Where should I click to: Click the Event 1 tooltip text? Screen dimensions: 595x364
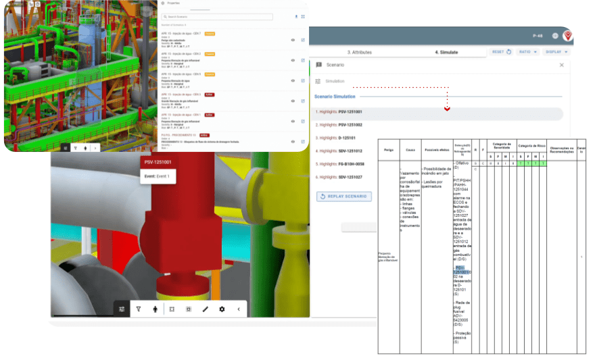coord(157,176)
